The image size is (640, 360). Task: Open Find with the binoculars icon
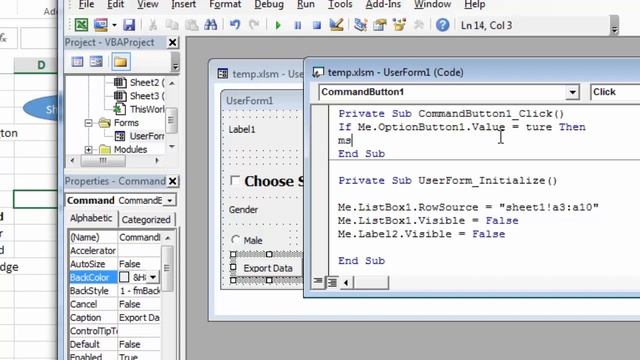pyautogui.click(x=211, y=25)
